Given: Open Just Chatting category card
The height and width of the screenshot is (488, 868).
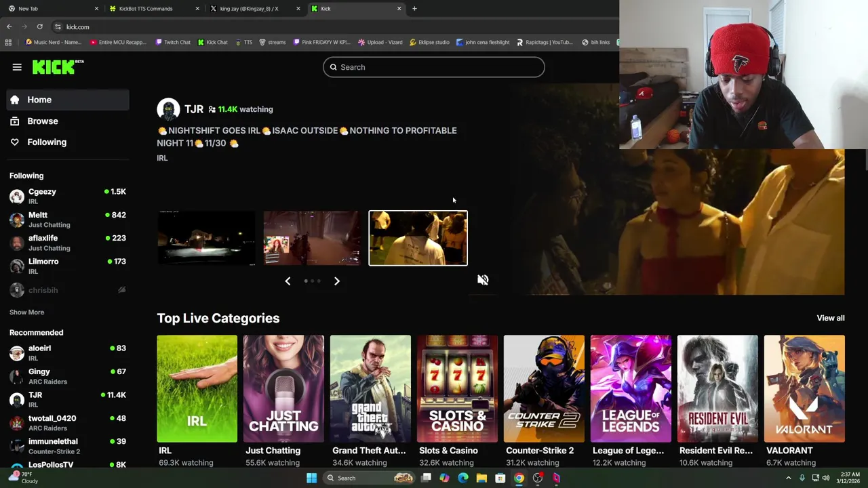Looking at the screenshot, I should (283, 388).
